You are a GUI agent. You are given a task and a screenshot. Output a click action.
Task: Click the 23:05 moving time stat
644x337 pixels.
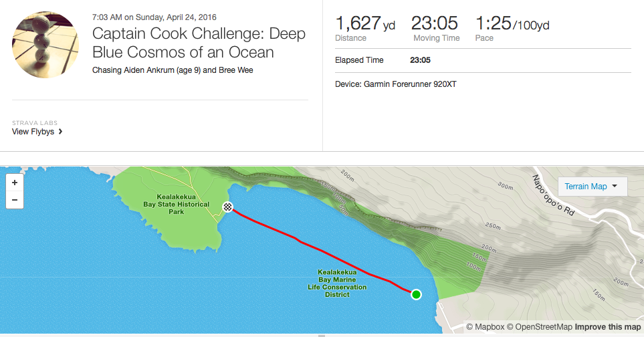pyautogui.click(x=435, y=25)
